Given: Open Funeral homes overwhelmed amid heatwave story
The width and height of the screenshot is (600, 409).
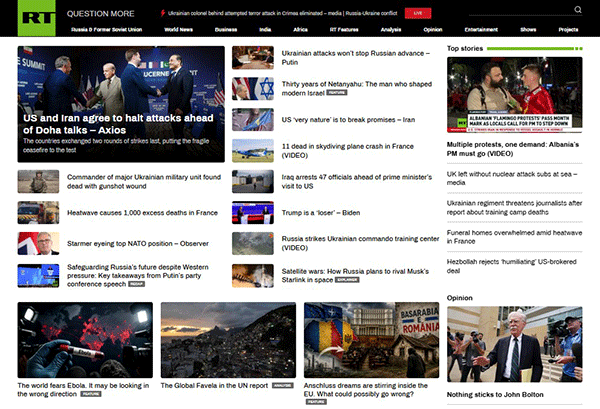Looking at the screenshot, I should coord(514,237).
